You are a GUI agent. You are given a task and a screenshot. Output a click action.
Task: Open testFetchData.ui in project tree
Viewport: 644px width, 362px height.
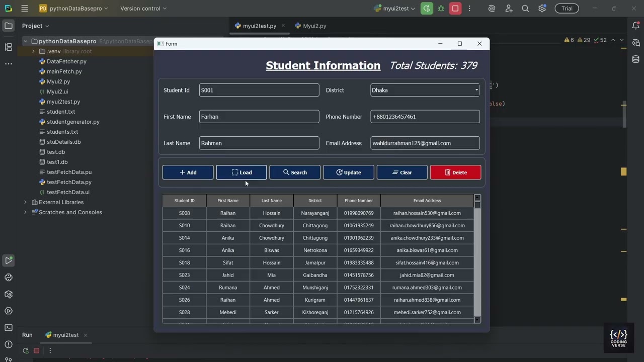click(64, 192)
